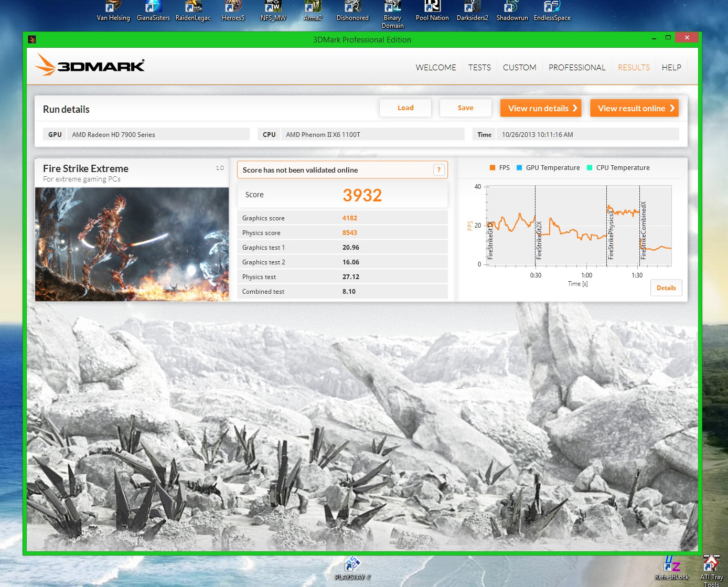Toggle the GPU Temperature legend series

[548, 168]
